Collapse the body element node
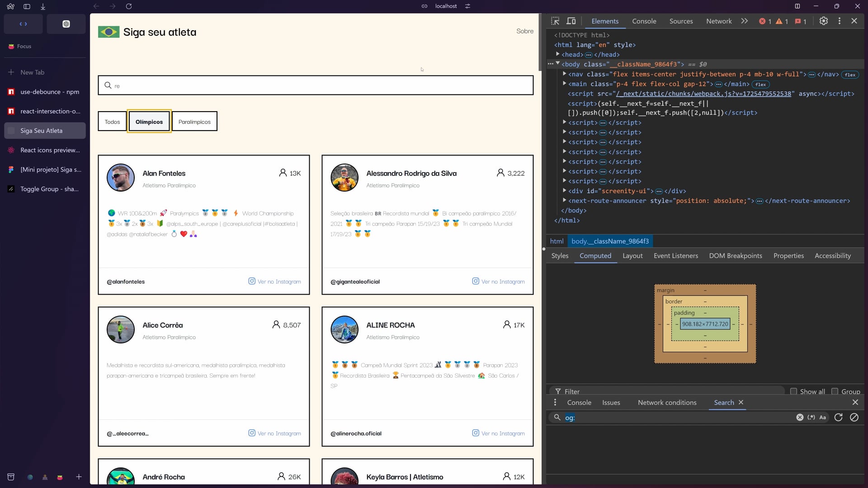This screenshot has width=868, height=488. pyautogui.click(x=558, y=64)
